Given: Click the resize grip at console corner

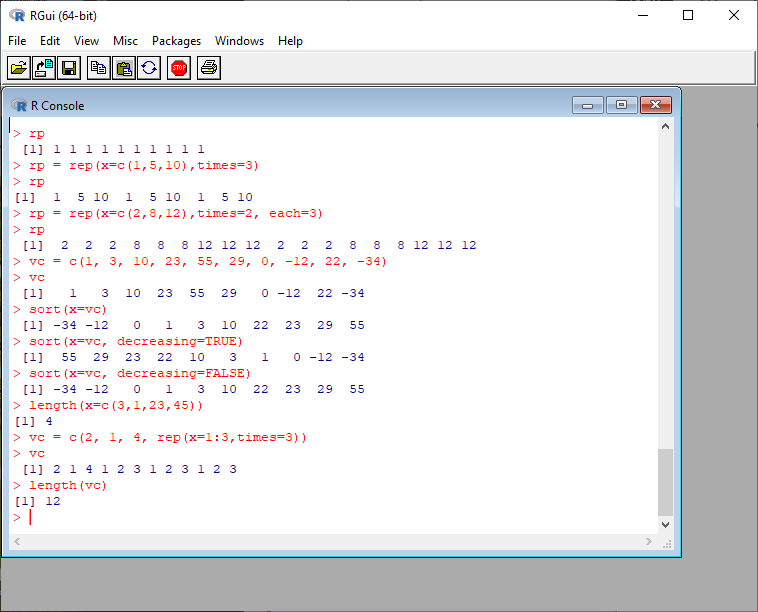Looking at the screenshot, I should (x=667, y=544).
